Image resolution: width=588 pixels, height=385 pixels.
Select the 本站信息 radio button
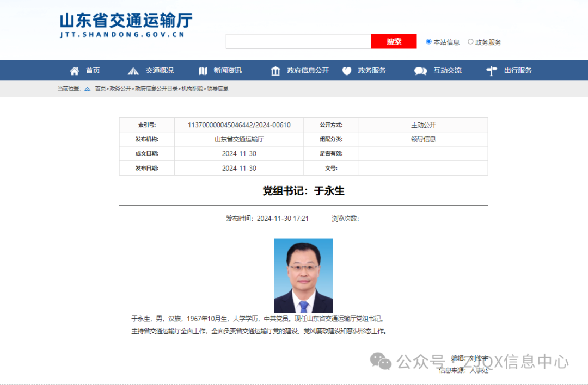429,41
